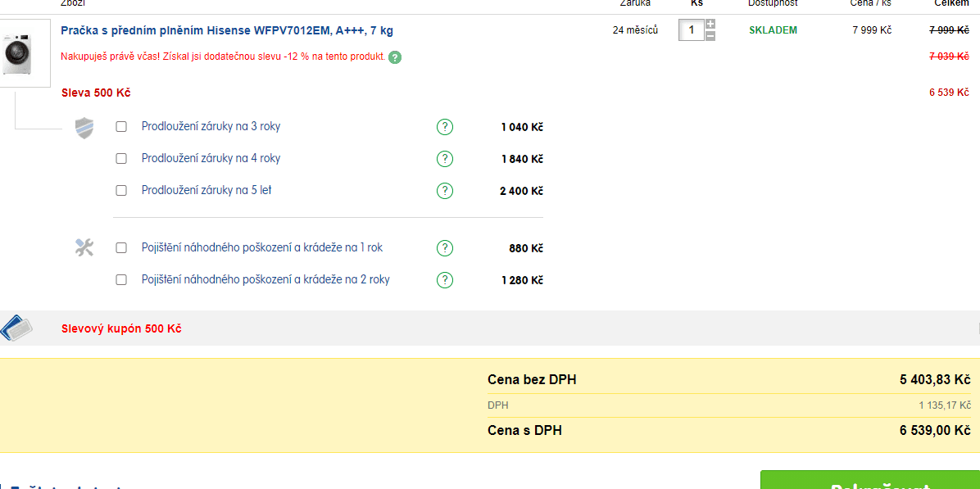Show help for 5-year warranty extension
The width and height of the screenshot is (980, 489).
(x=444, y=191)
